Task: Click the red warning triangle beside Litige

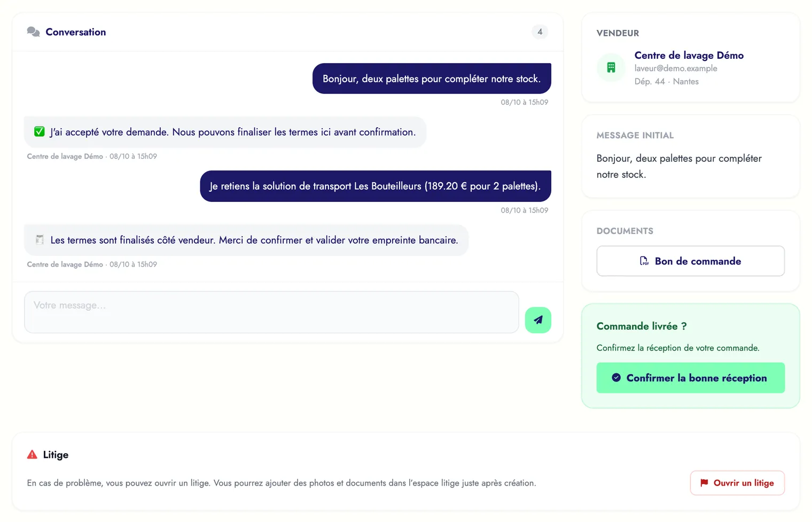Action: (x=32, y=455)
